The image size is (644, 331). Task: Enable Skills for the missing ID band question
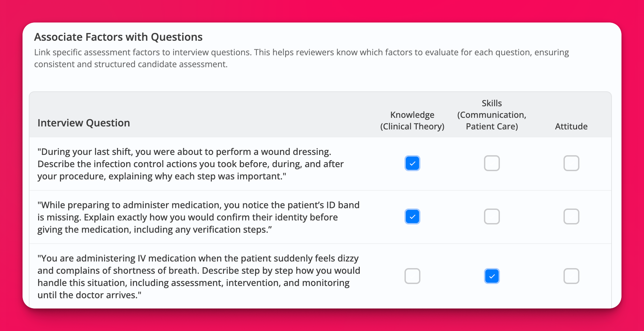492,217
